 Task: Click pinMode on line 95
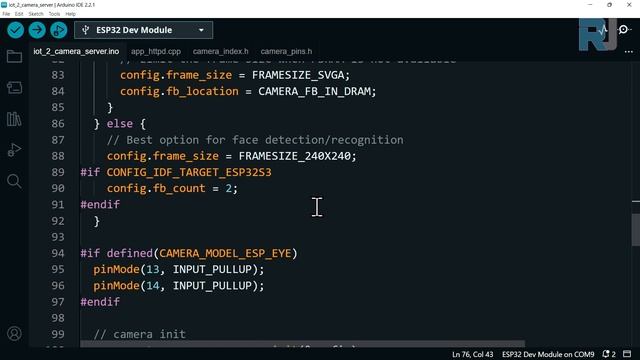[116, 269]
